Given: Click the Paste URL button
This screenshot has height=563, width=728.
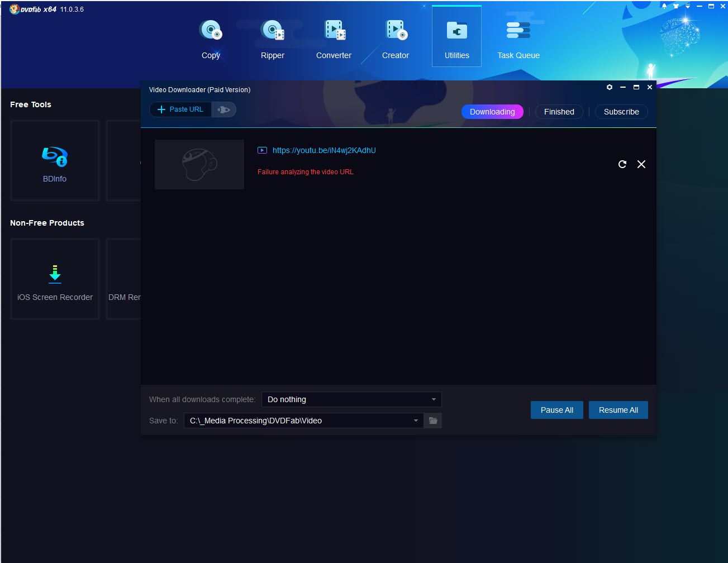Looking at the screenshot, I should (x=180, y=109).
